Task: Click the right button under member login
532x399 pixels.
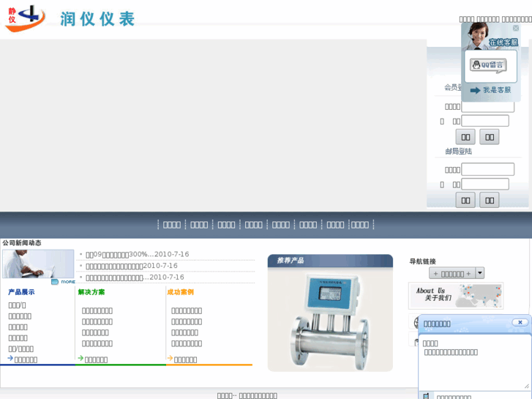Action: pos(490,137)
